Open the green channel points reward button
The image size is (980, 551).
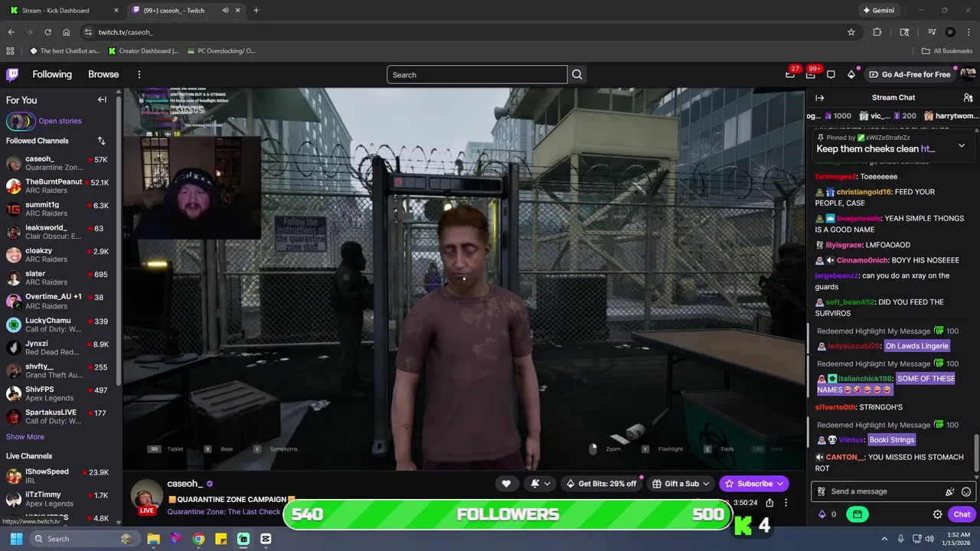coord(857,514)
